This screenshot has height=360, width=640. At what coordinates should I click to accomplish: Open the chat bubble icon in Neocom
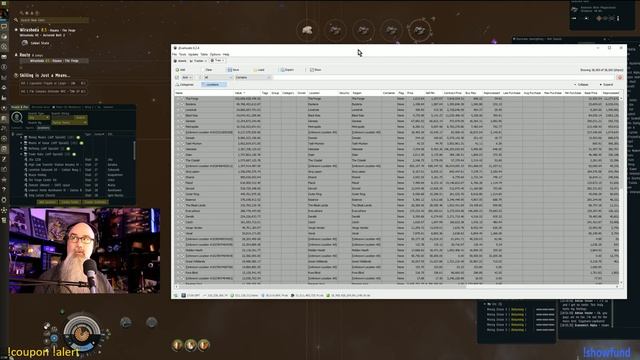pos(4,27)
